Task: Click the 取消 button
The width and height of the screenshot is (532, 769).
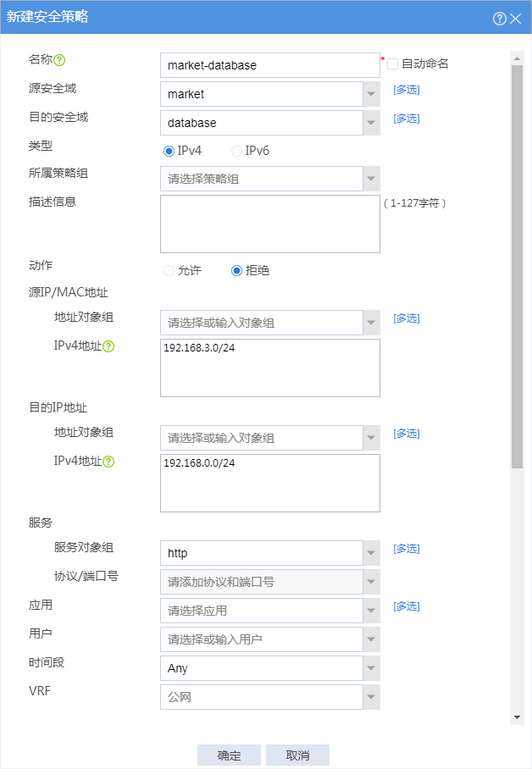Action: (297, 755)
